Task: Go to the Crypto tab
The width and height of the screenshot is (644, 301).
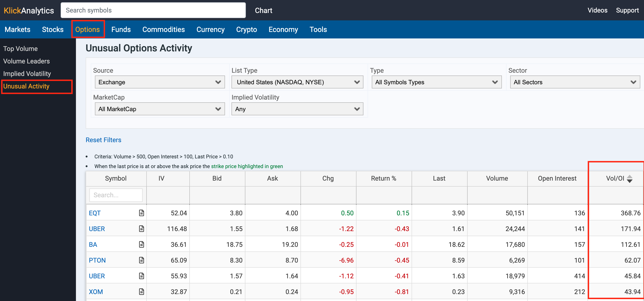Action: 247,29
